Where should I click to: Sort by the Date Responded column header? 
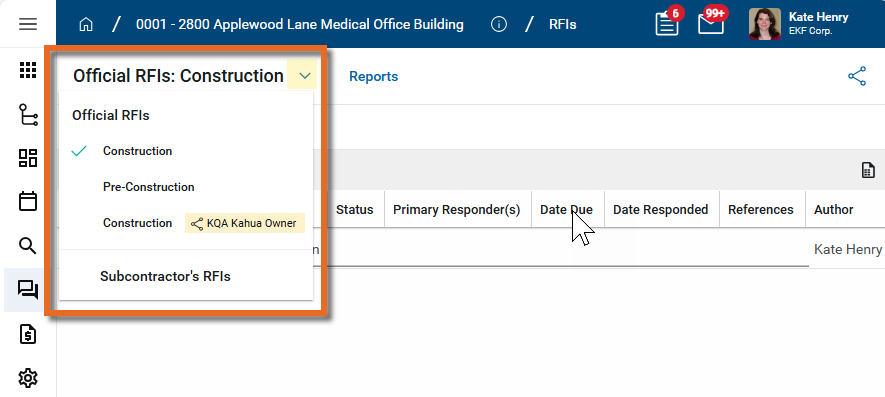tap(661, 210)
